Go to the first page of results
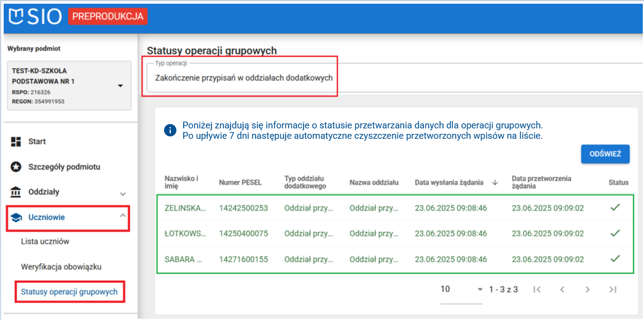Screen dimensions: 644x320 [536, 289]
